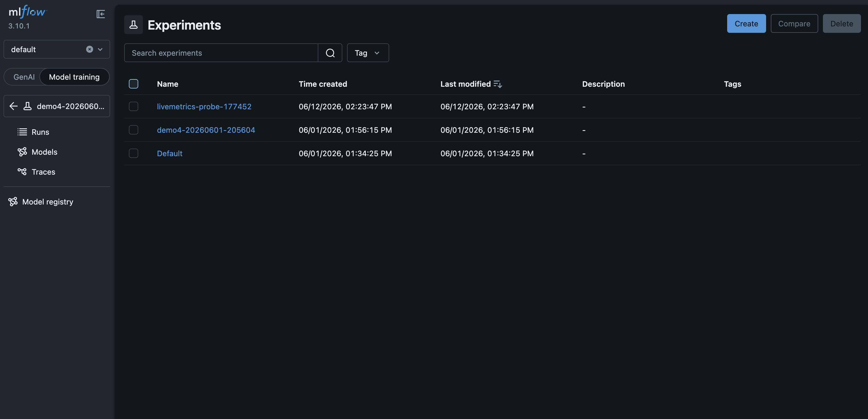Open the demo4-20260601-205604 experiment link
The height and width of the screenshot is (419, 868).
(x=206, y=130)
